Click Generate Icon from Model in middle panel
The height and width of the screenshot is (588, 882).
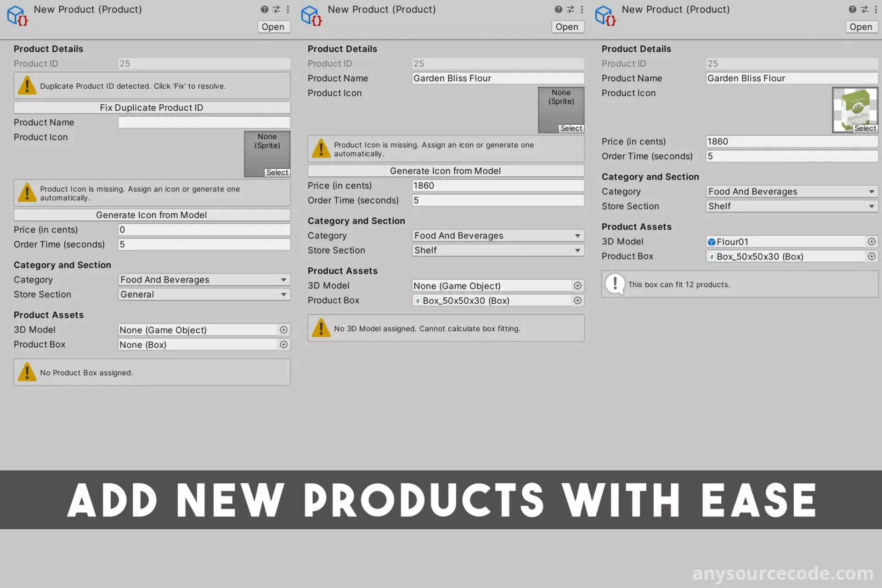pyautogui.click(x=446, y=171)
